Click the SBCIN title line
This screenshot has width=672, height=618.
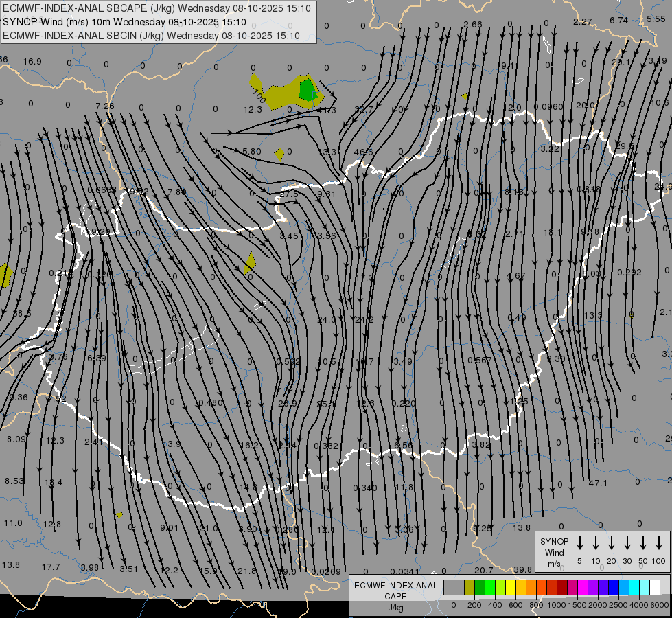151,35
